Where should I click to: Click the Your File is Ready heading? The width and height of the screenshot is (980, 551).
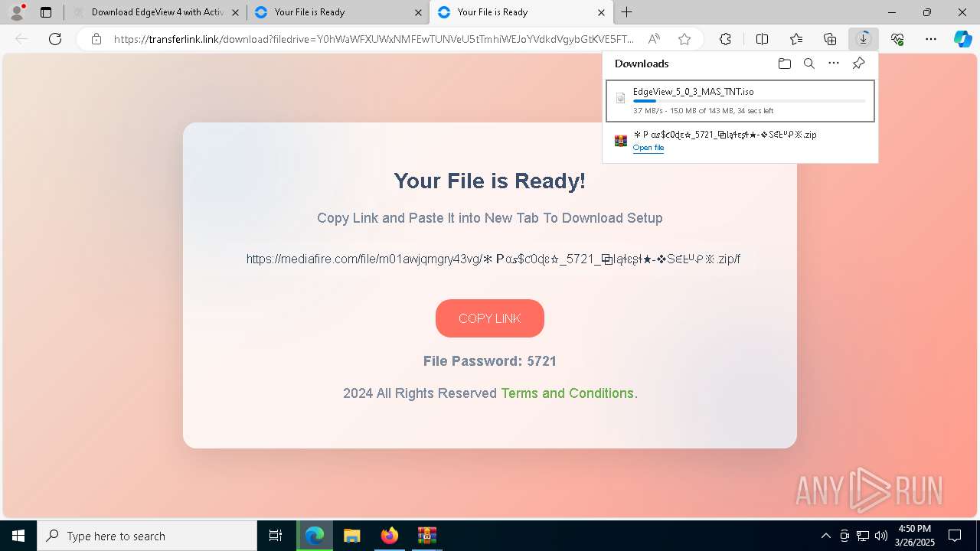coord(490,181)
